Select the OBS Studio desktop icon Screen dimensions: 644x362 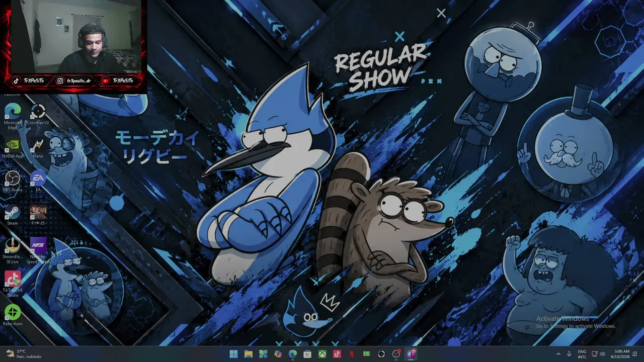tap(13, 182)
